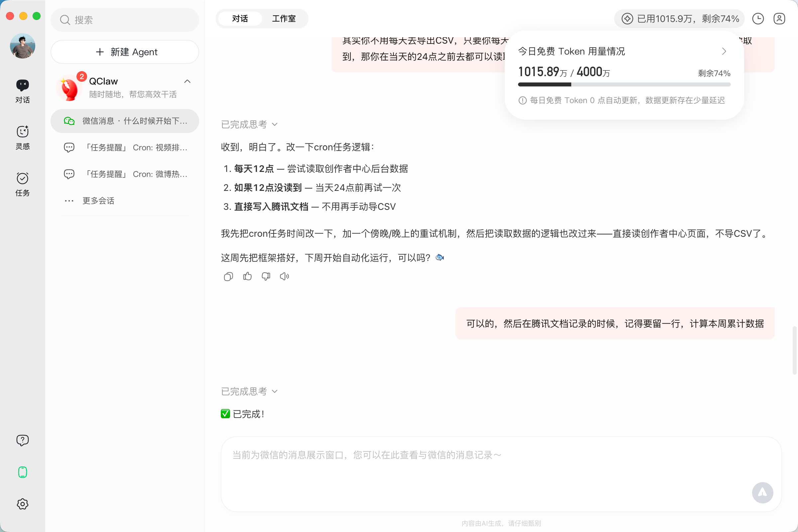
Task: Open settings with the gear icon
Action: coord(22,504)
